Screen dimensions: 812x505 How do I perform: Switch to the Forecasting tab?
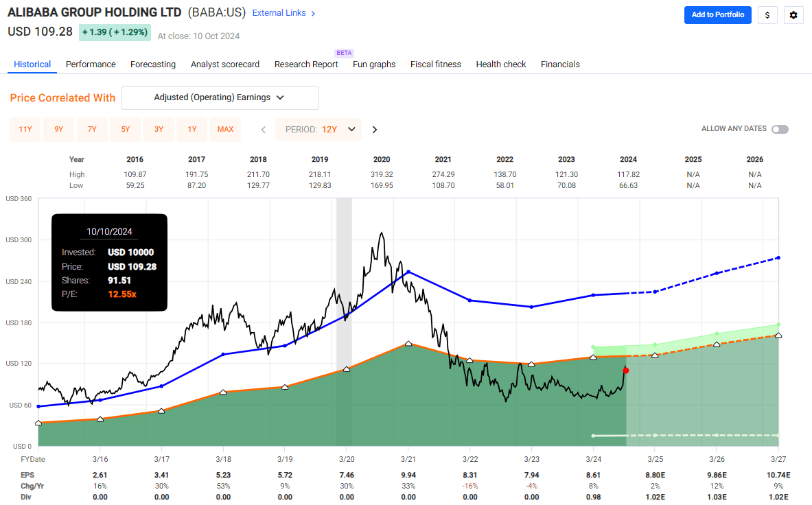coord(153,64)
